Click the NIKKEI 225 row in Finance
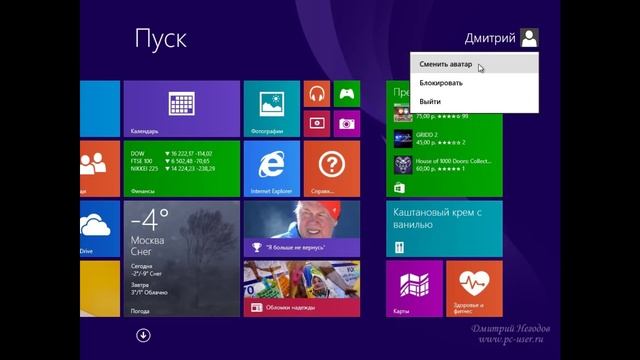This screenshot has width=640, height=360. (x=173, y=169)
